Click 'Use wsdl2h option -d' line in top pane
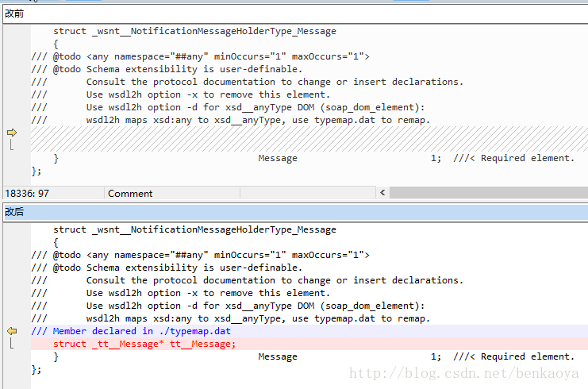This screenshot has width=588, height=389. coord(228,107)
